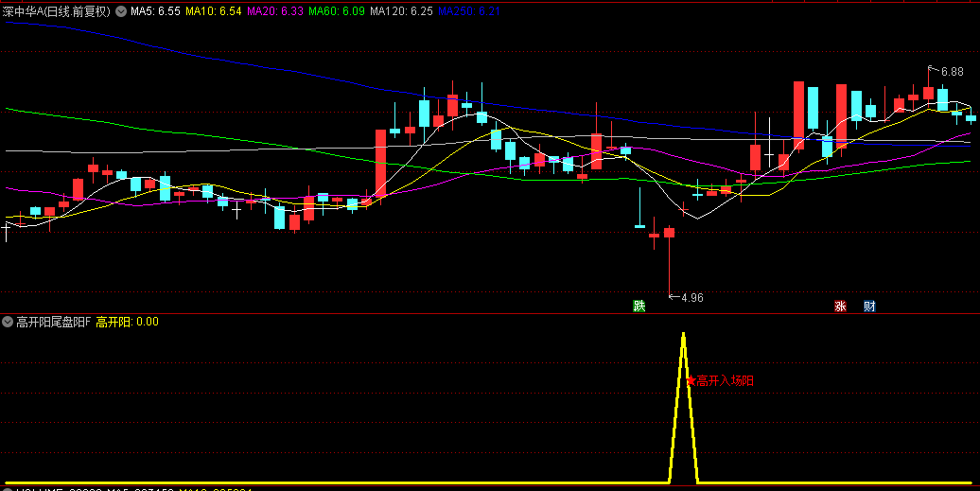Click the MA120: 6.25 label
Viewport: 980px width, 491px height.
point(401,11)
